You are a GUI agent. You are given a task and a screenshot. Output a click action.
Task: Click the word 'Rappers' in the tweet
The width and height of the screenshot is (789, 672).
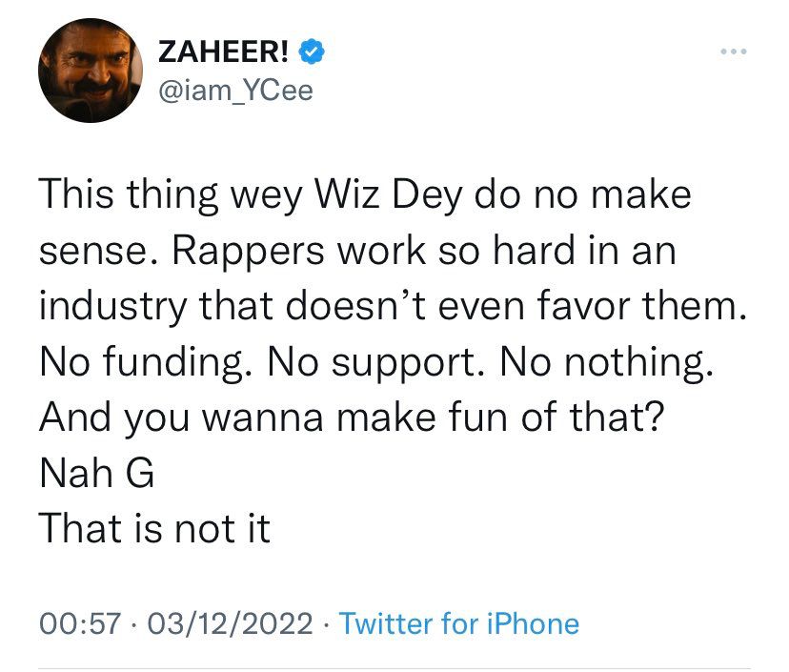click(x=249, y=251)
